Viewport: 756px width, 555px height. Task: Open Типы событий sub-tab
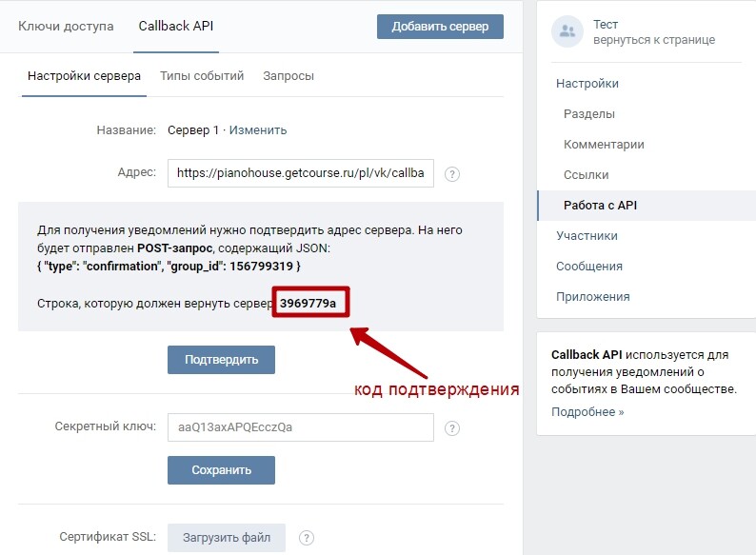click(202, 76)
